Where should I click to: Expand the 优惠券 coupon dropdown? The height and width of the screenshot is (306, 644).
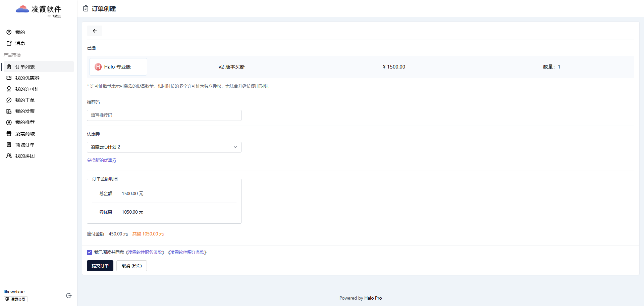click(164, 147)
